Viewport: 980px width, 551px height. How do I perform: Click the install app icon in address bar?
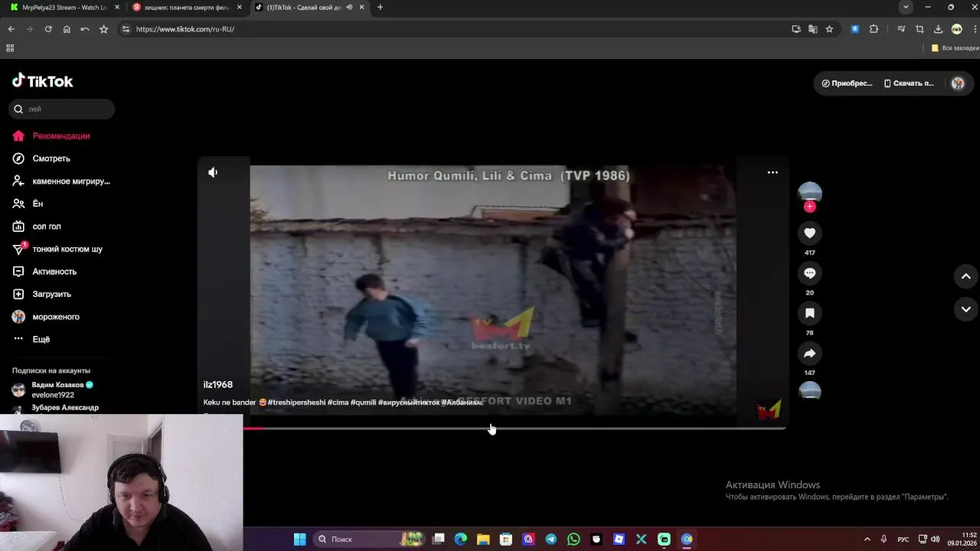pos(796,29)
